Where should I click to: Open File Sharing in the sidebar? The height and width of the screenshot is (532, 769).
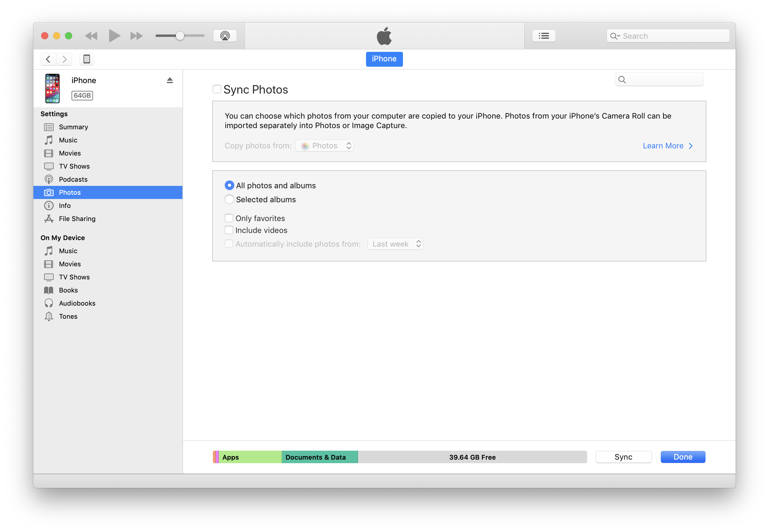click(108, 219)
